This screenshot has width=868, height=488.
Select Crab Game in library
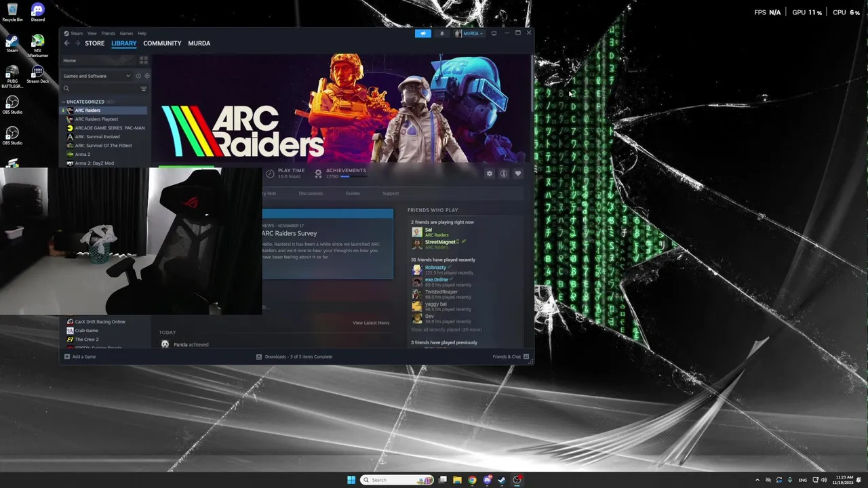86,331
